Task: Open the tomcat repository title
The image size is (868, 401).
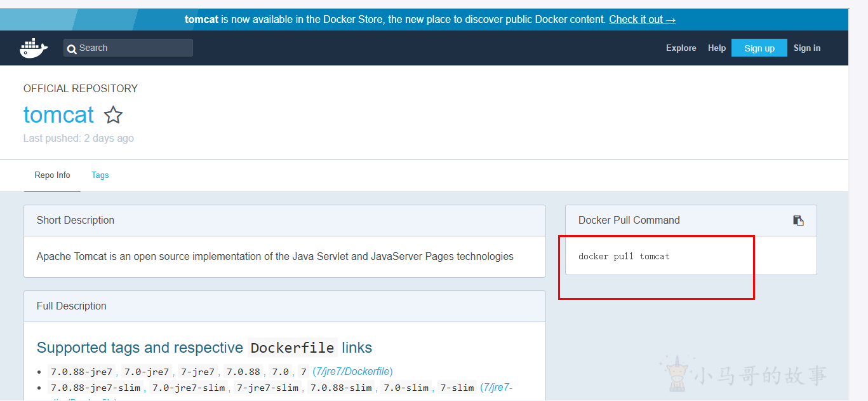Action: (58, 114)
